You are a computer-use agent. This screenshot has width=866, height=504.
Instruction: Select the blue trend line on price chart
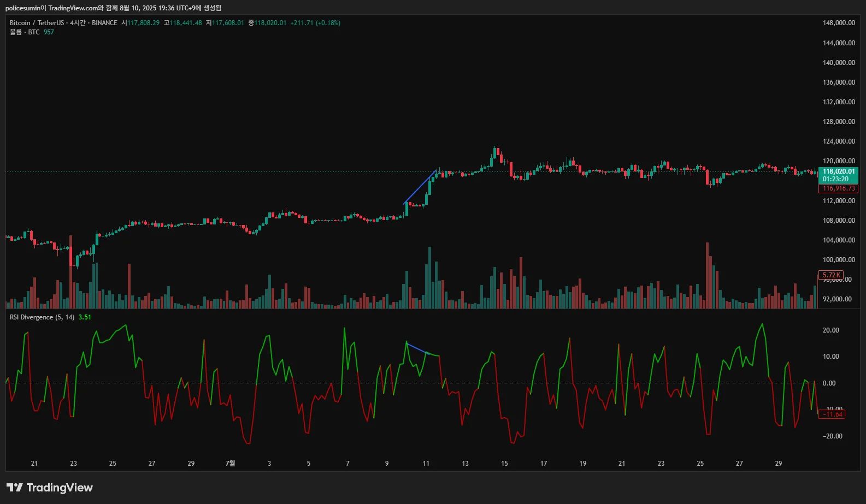point(420,187)
